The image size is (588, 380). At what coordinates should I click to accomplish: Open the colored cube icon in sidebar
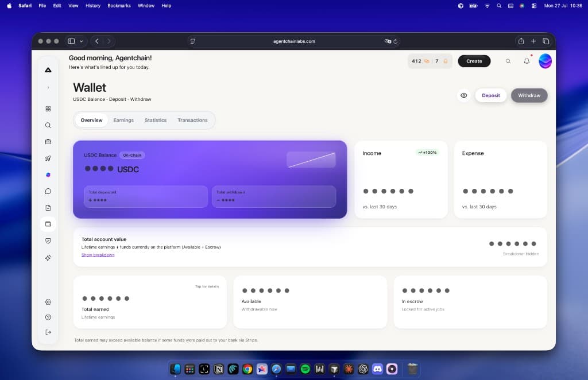[x=48, y=175]
